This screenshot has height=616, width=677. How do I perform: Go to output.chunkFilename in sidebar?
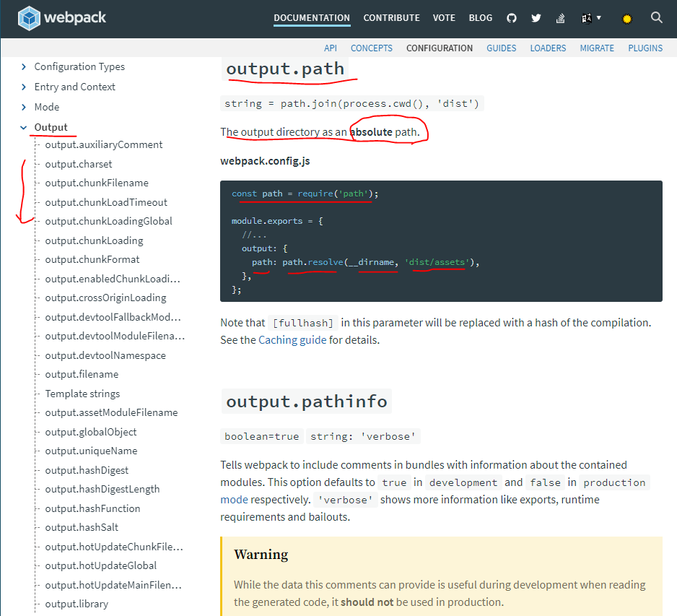[x=97, y=183]
